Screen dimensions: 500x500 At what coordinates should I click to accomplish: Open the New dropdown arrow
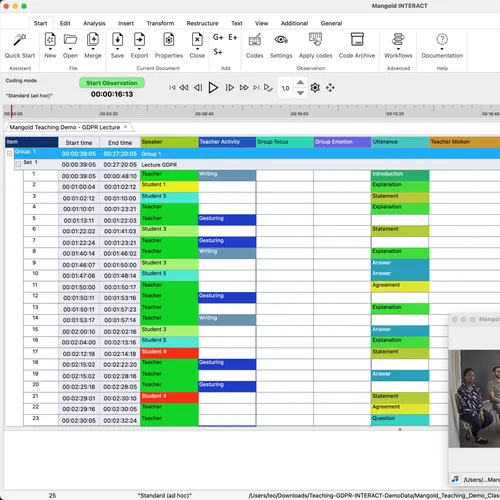click(50, 49)
